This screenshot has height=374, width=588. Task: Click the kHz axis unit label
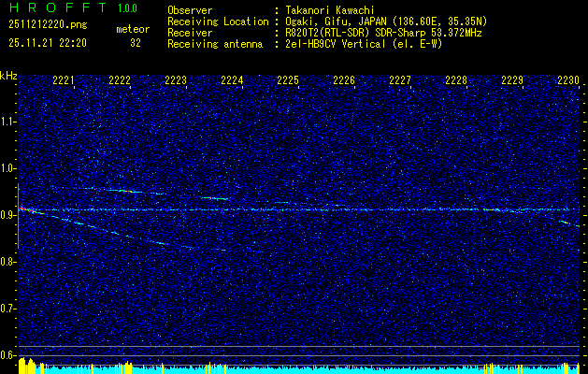point(9,76)
